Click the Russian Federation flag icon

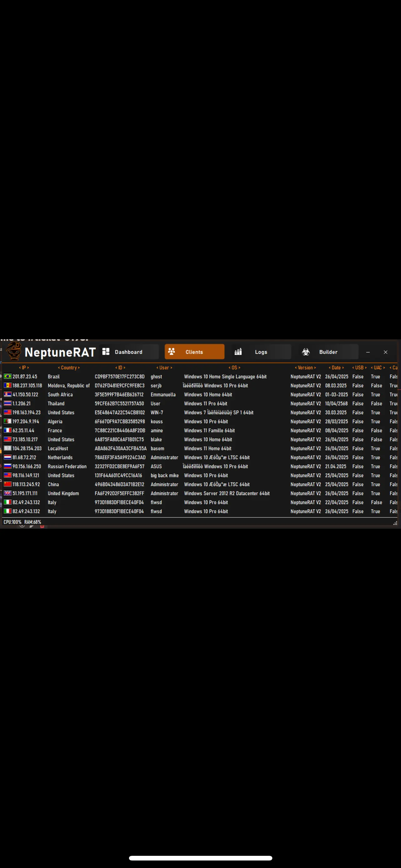7,466
